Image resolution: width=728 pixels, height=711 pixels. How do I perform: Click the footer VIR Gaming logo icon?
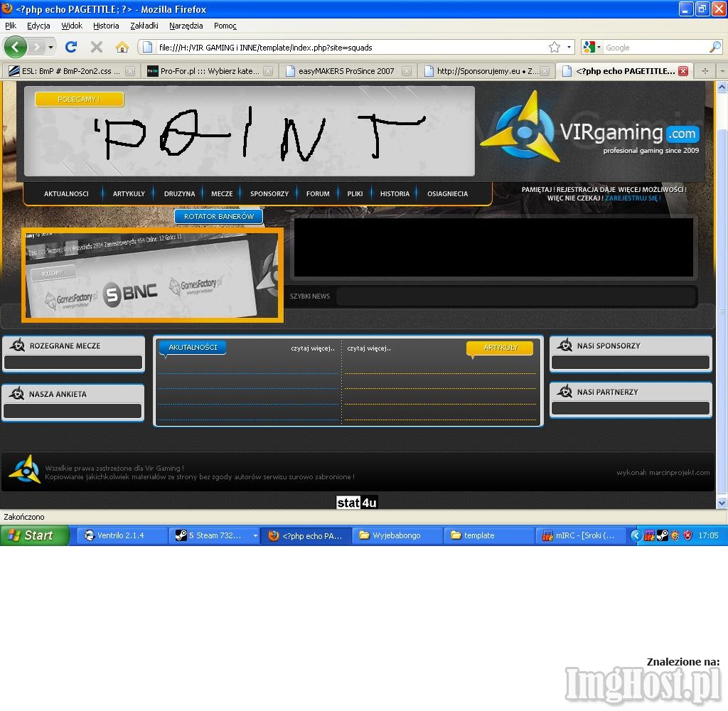(x=25, y=469)
